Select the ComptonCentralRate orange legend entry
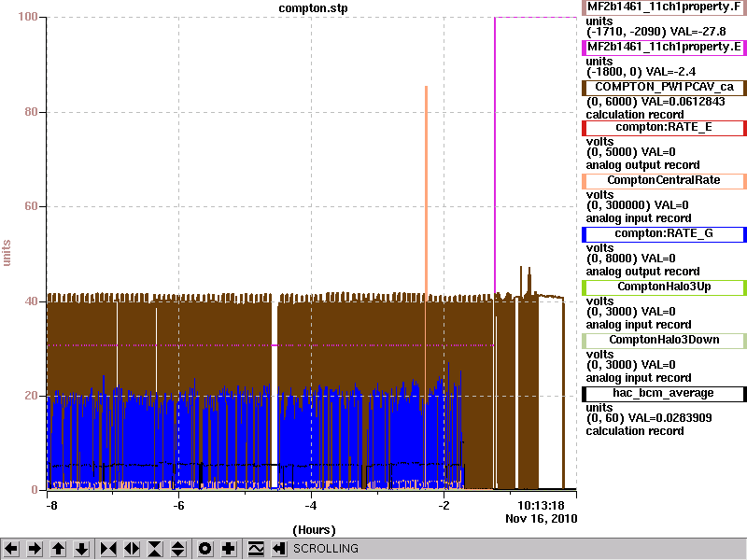The height and width of the screenshot is (560, 747). 664,180
